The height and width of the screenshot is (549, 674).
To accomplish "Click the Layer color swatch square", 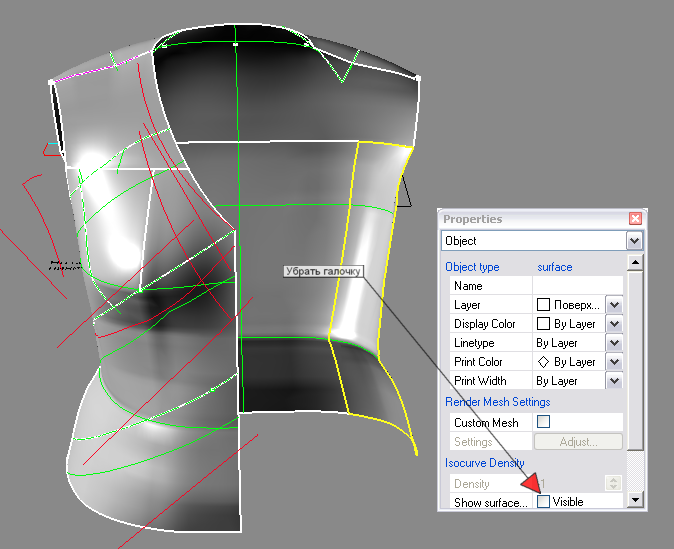I will (x=543, y=305).
